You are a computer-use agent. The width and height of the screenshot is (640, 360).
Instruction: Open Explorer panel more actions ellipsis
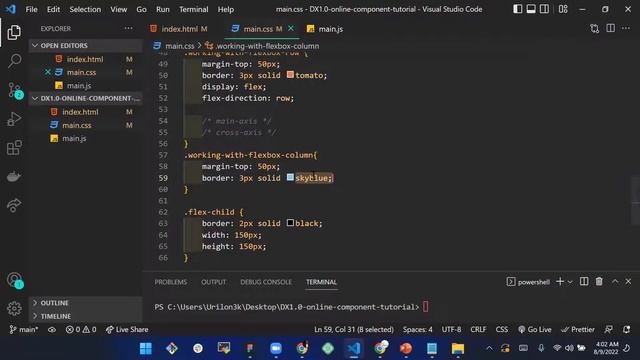(x=129, y=29)
